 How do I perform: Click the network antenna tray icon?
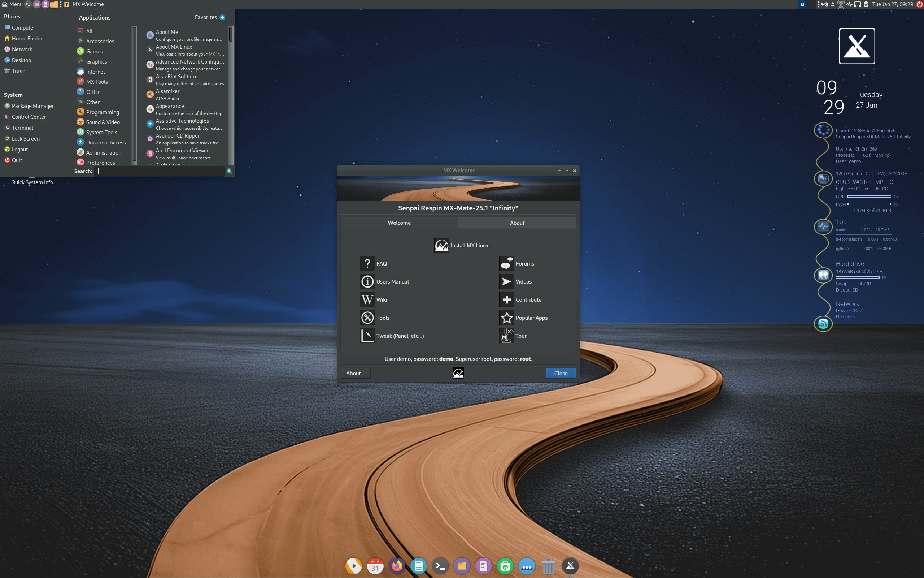[x=840, y=4]
